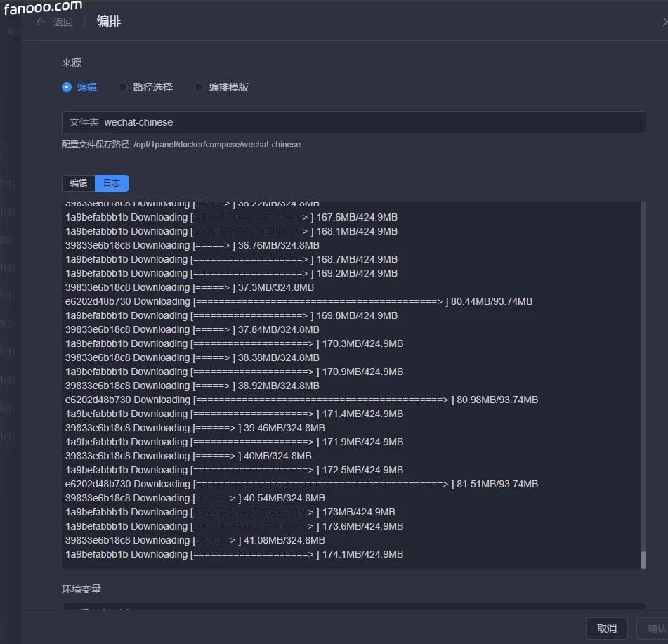This screenshot has height=644, width=668.
Task: Click the 环境变量 input box
Action: click(353, 606)
